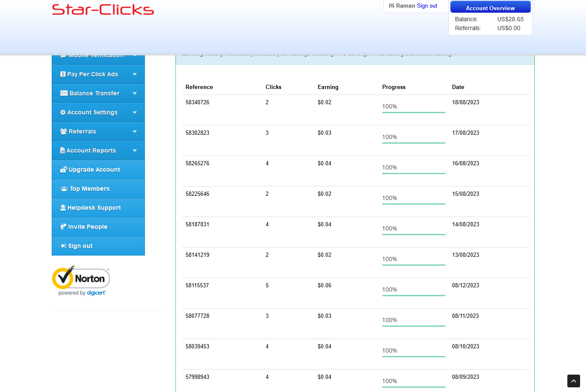Click the Date column header
The image size is (586, 392).
[x=458, y=87]
